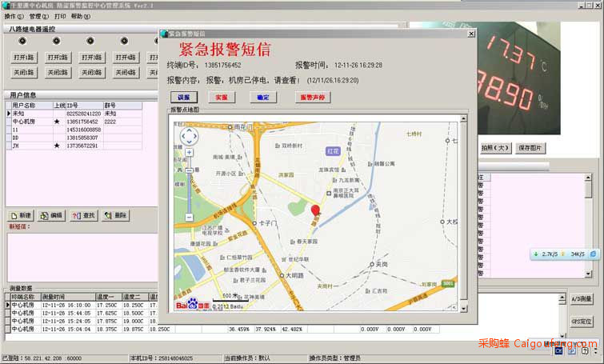Click the 查找 (Find) user button
The height and width of the screenshot is (364, 604).
click(83, 216)
